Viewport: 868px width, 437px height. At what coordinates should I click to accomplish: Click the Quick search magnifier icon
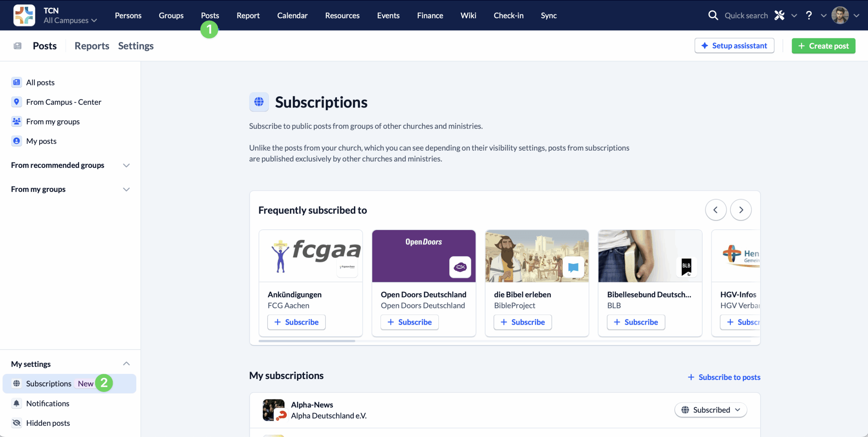(x=713, y=15)
